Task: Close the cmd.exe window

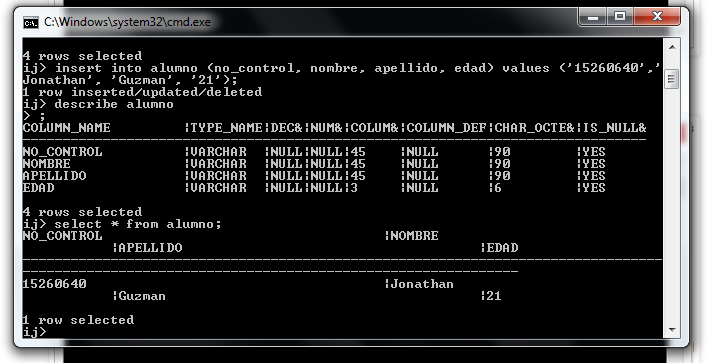Action: [657, 17]
